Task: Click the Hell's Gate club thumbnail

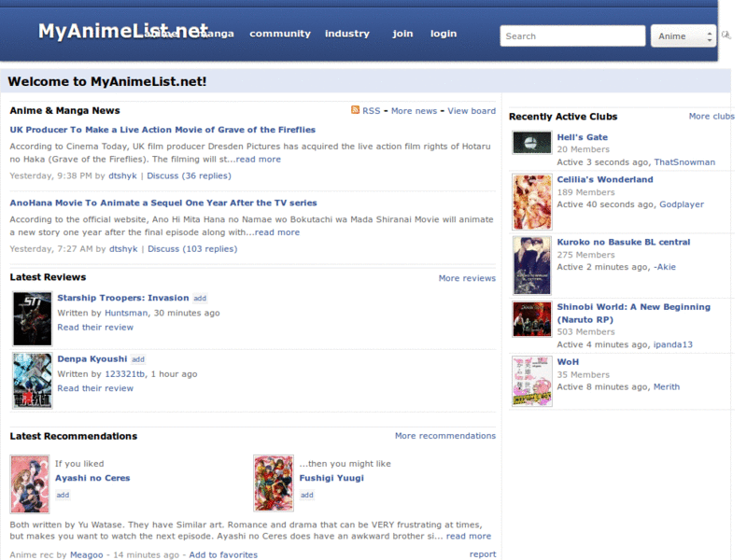Action: click(x=531, y=143)
